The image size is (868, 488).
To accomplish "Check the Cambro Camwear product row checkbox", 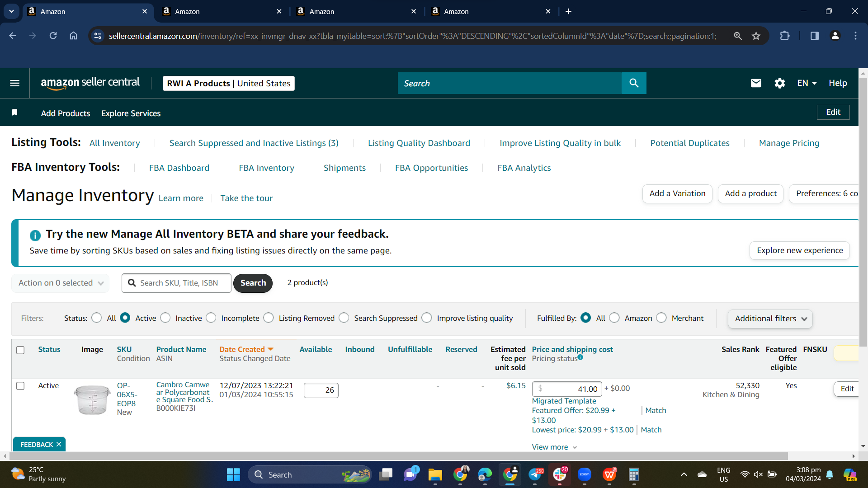I will pos(20,386).
